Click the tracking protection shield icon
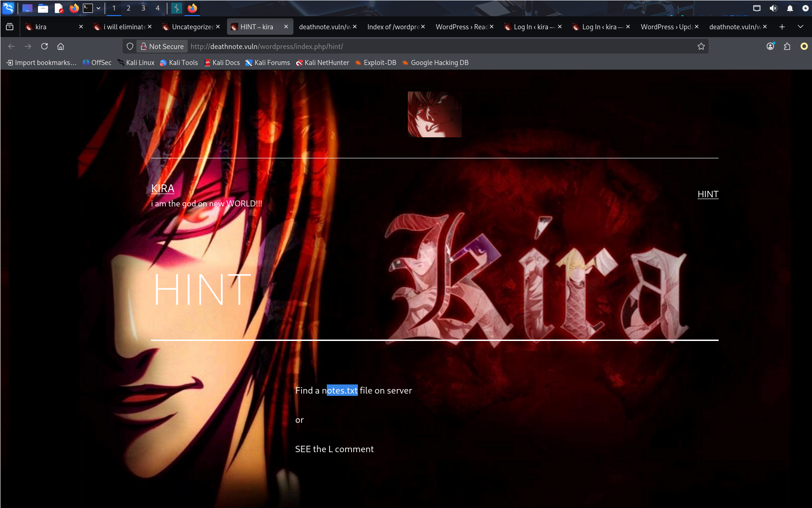The image size is (812, 508). [130, 46]
